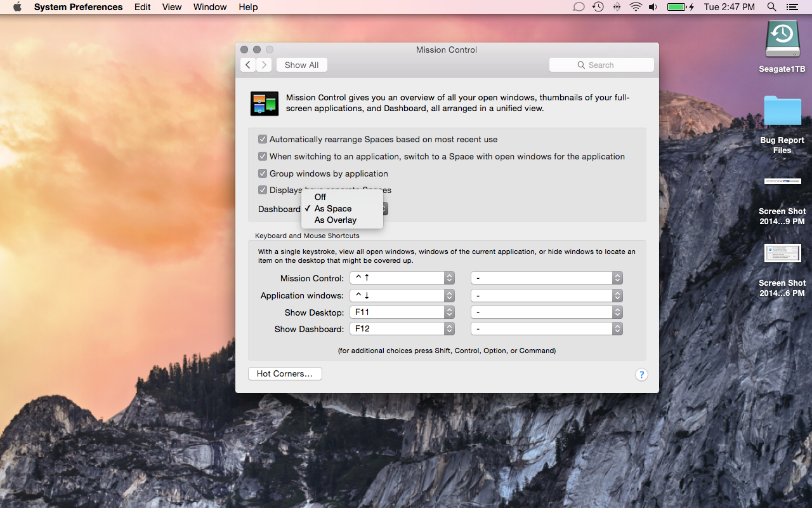Go back with the left chevron button
Viewport: 812px width, 508px height.
[x=248, y=65]
